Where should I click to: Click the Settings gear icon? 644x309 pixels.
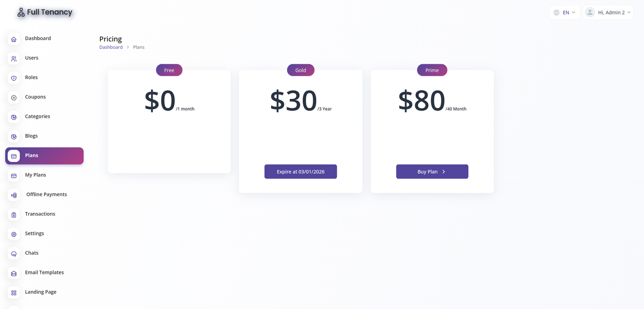click(14, 234)
